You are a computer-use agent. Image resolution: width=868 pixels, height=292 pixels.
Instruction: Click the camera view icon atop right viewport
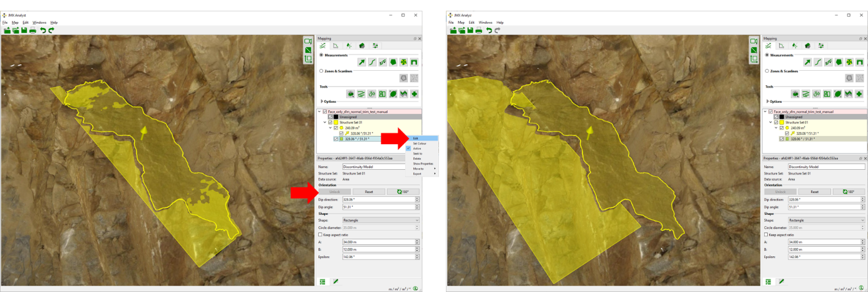[753, 41]
